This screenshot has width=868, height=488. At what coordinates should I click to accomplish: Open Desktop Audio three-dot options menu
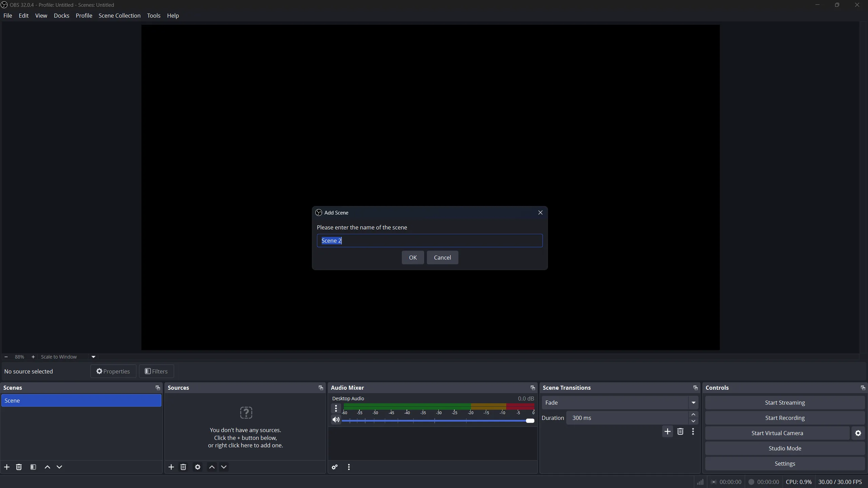[336, 408]
